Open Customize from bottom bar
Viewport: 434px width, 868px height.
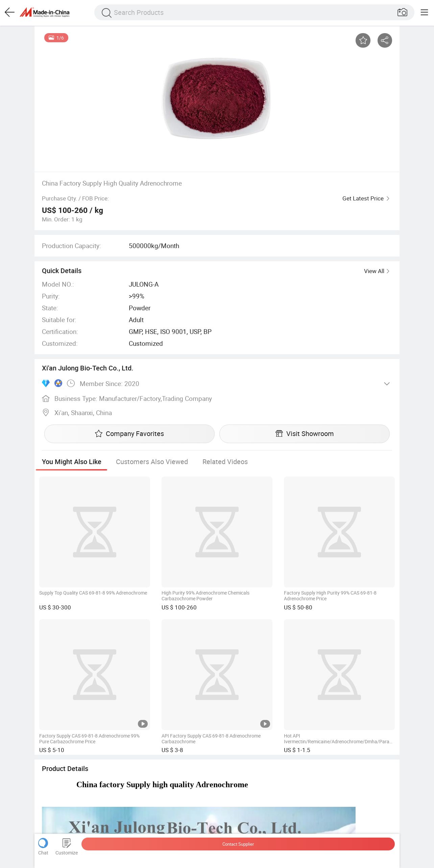pos(67,847)
